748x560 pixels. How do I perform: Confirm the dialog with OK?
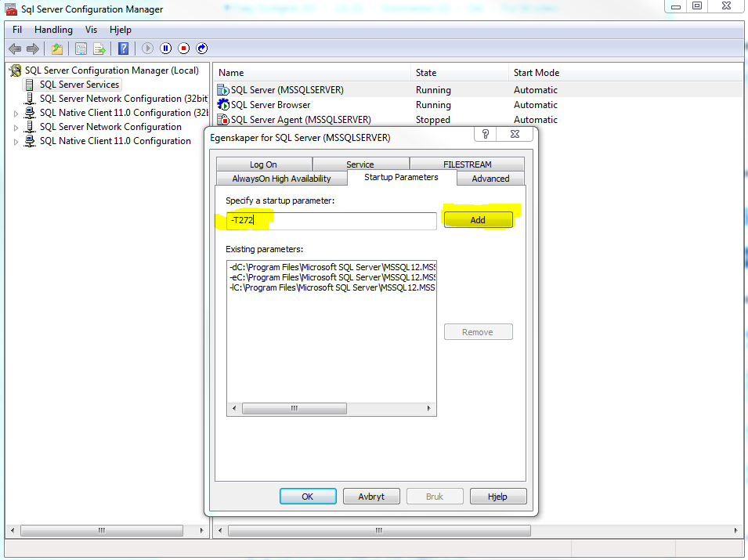click(308, 497)
